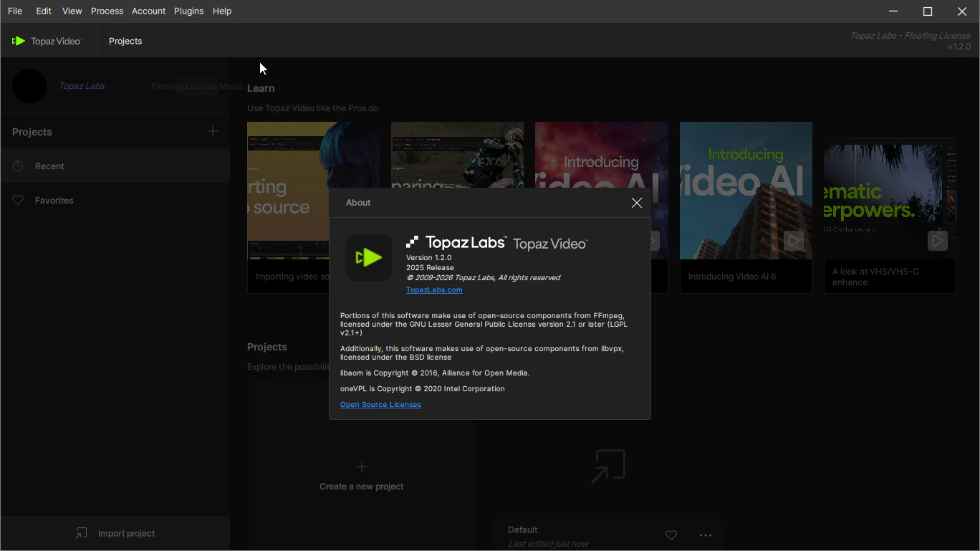The width and height of the screenshot is (980, 551).
Task: Open the Process menu
Action: click(x=107, y=11)
